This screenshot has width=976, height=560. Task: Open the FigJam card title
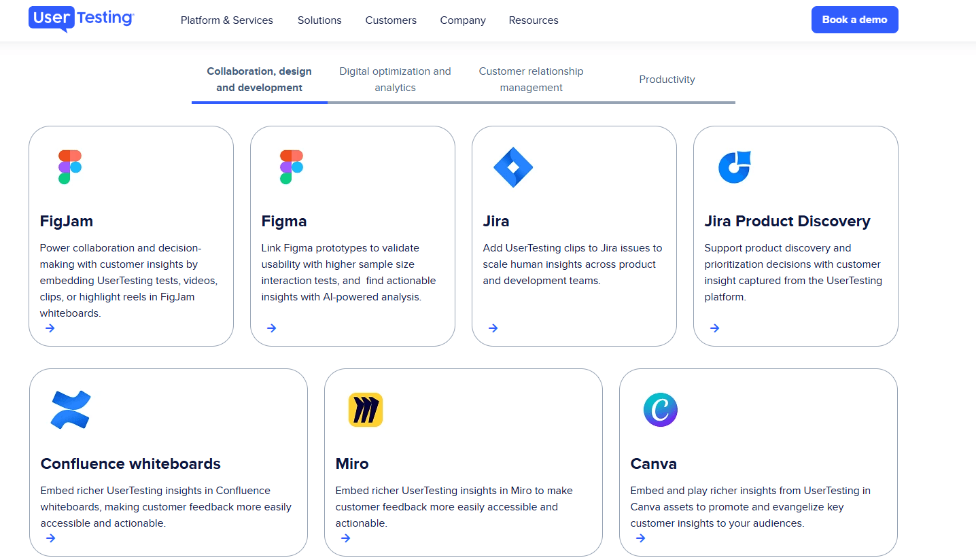pyautogui.click(x=67, y=222)
